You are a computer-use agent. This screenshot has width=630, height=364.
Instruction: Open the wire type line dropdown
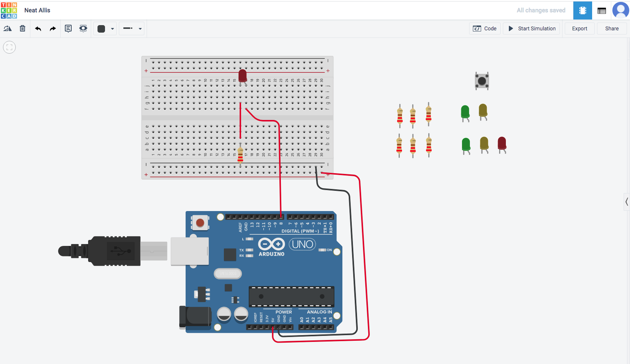click(132, 28)
